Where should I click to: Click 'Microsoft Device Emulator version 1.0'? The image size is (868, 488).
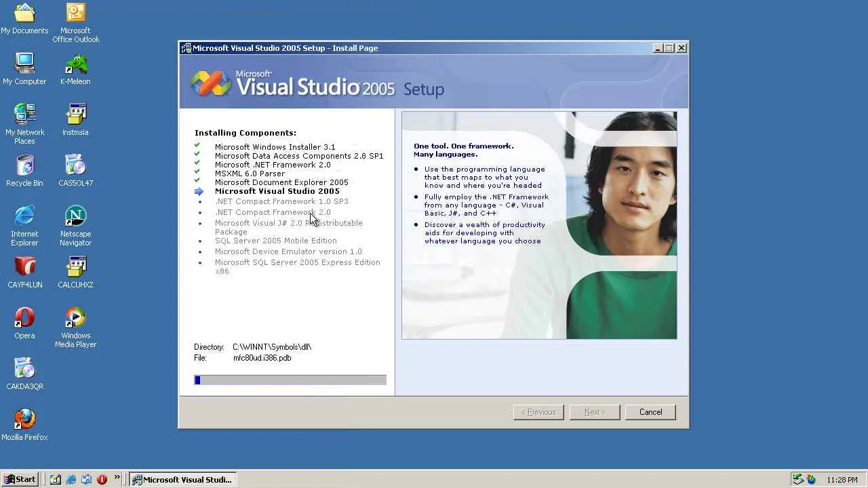[x=288, y=251]
